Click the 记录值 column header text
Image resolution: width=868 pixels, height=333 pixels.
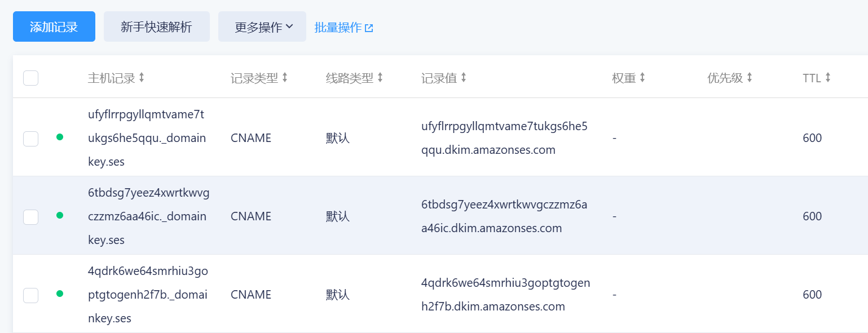(439, 78)
